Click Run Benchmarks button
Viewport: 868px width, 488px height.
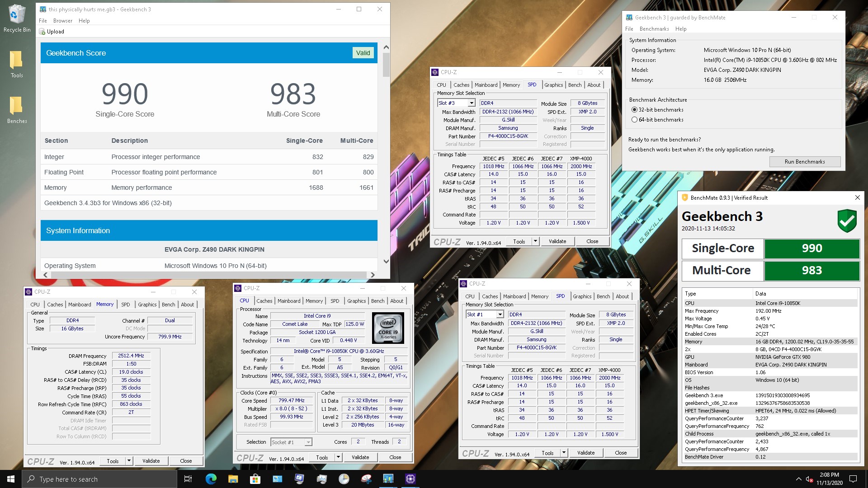click(x=805, y=162)
